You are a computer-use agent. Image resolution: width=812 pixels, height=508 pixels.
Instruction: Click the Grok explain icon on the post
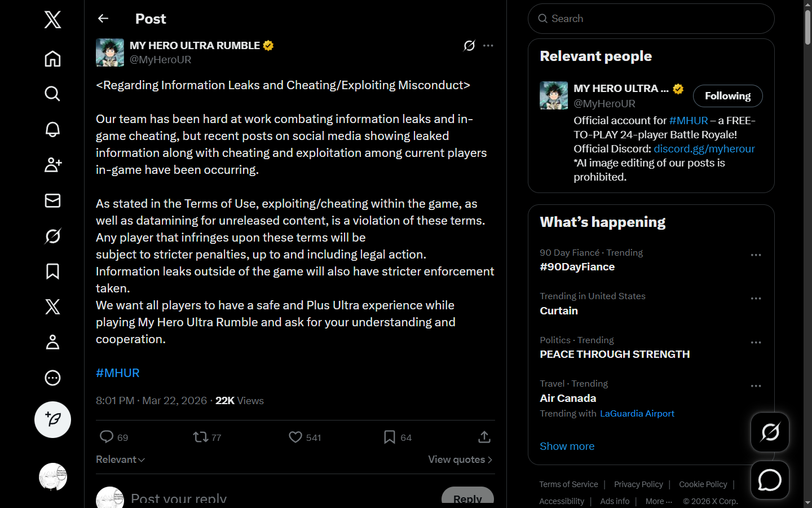click(x=469, y=46)
